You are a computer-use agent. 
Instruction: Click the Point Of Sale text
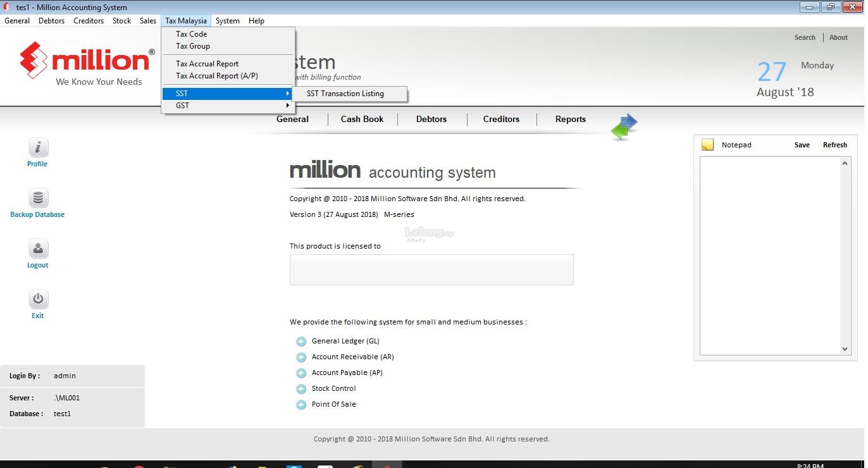pos(333,404)
